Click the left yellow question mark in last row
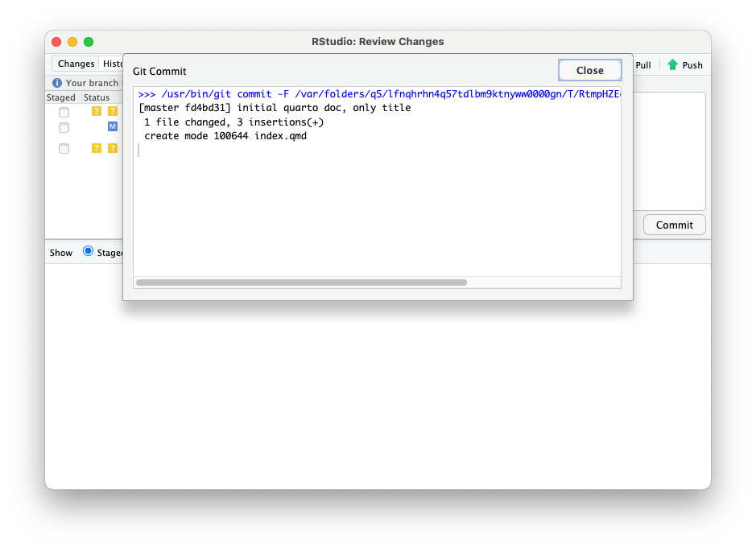The image size is (756, 549). click(x=97, y=148)
